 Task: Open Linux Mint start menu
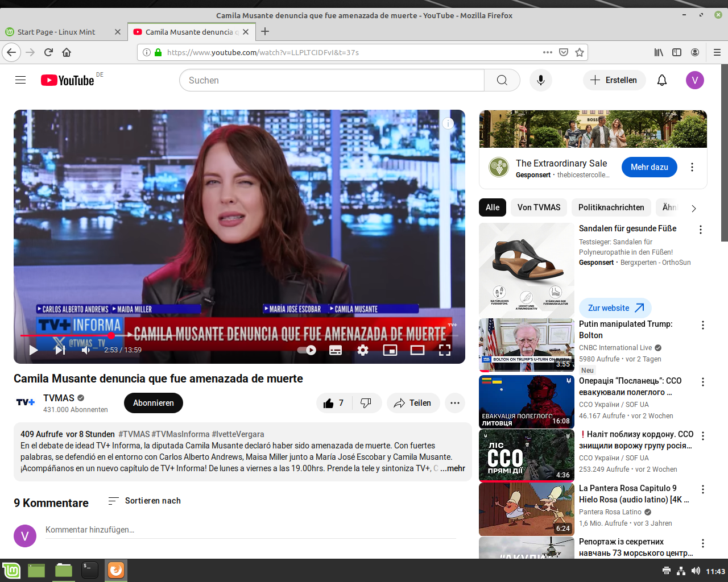(11, 570)
